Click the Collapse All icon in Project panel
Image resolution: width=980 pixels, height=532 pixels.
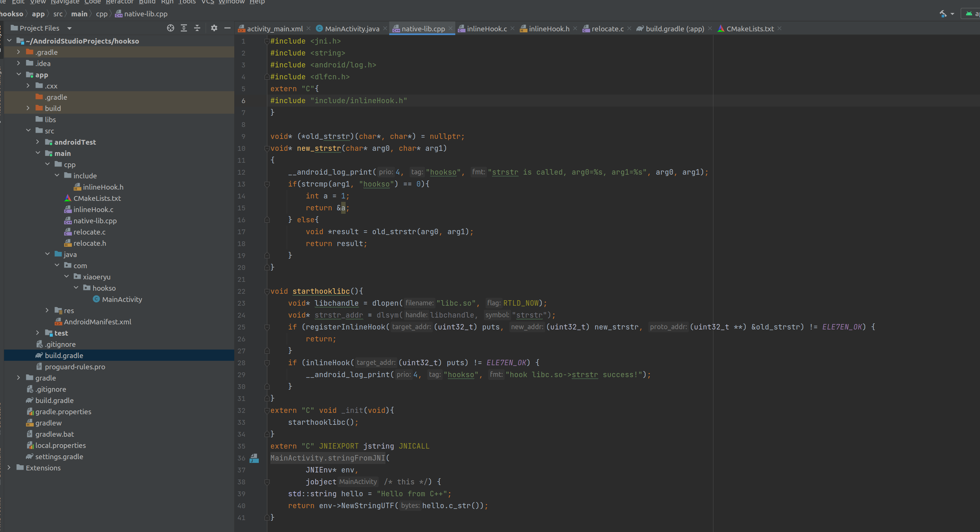click(197, 28)
